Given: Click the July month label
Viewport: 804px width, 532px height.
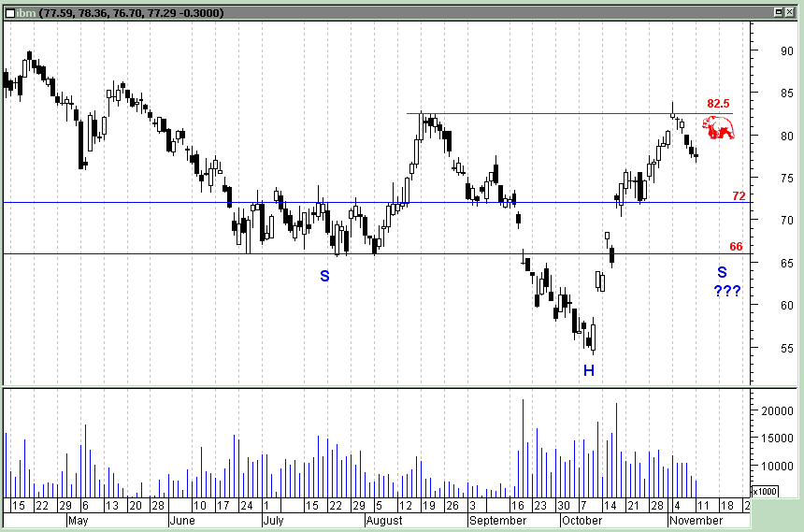Looking at the screenshot, I should 273,521.
